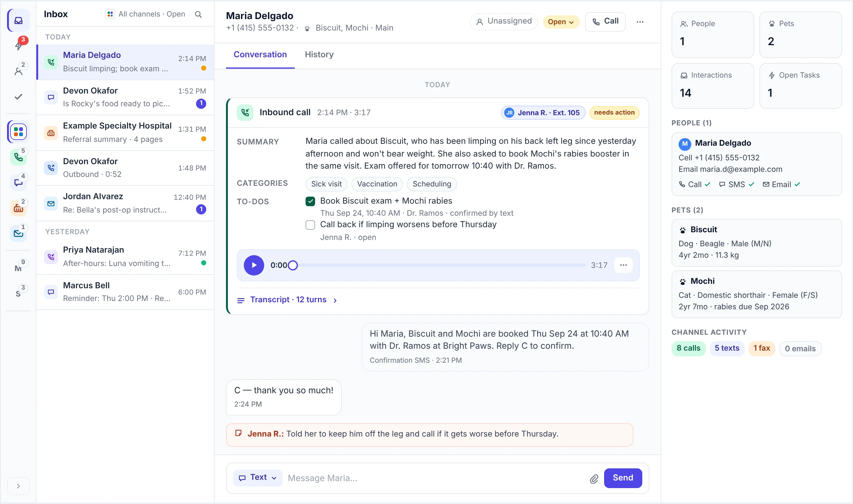Open Jordan Alvarez email conversation

(x=125, y=203)
